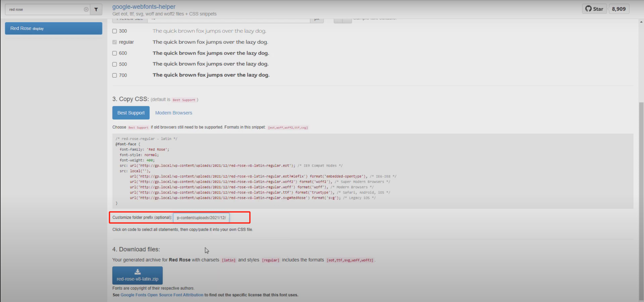Clear the search box using the x icon
The image size is (644, 302).
pos(86,9)
